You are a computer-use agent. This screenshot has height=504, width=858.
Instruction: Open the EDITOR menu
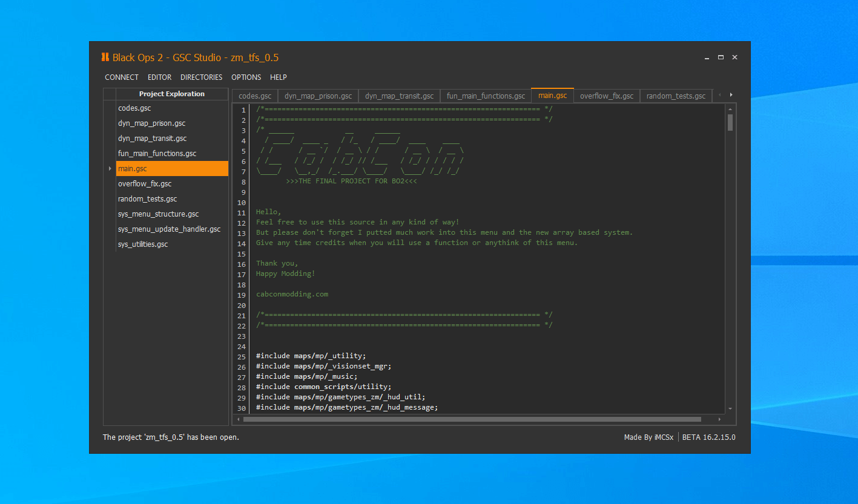159,77
